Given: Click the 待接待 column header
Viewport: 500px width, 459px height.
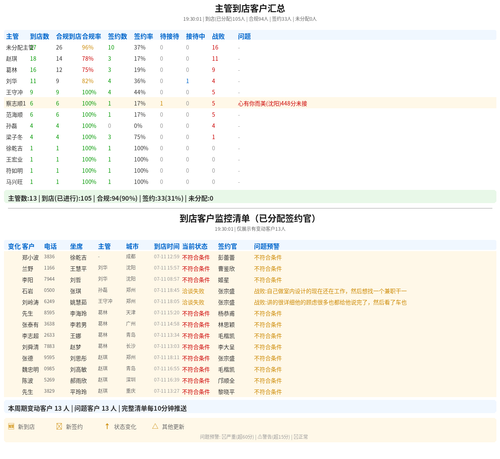Looking at the screenshot, I should click(169, 36).
